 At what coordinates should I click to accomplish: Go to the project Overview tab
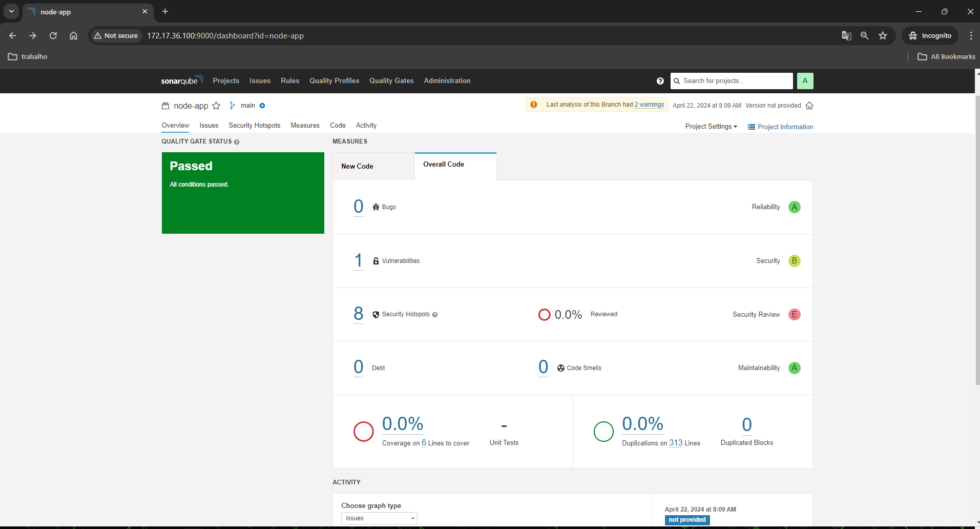pyautogui.click(x=175, y=126)
